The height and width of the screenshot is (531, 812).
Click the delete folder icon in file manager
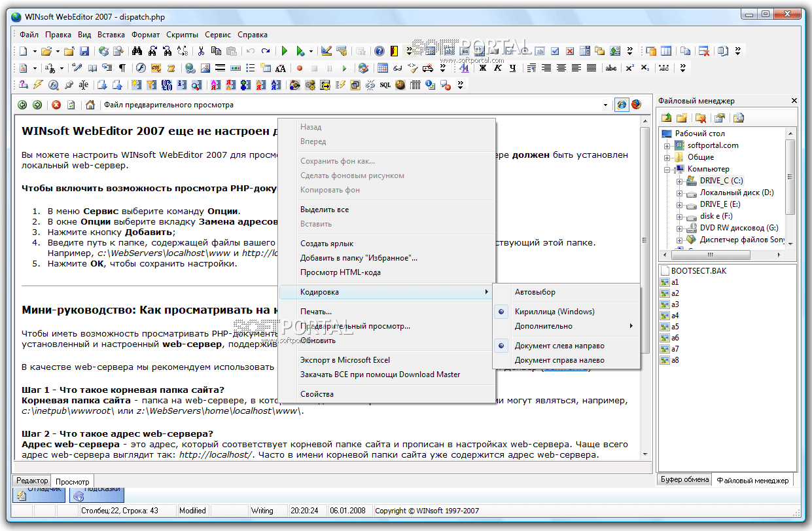(x=701, y=118)
